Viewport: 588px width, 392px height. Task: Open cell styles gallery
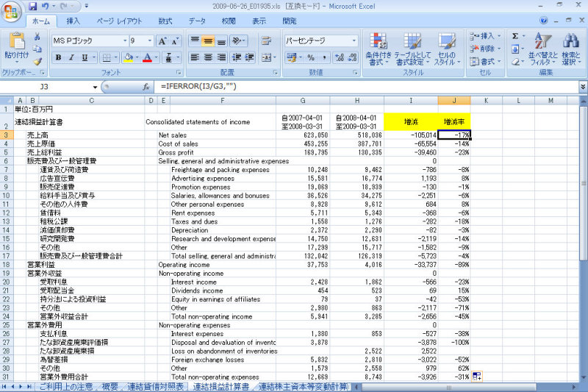[x=447, y=49]
